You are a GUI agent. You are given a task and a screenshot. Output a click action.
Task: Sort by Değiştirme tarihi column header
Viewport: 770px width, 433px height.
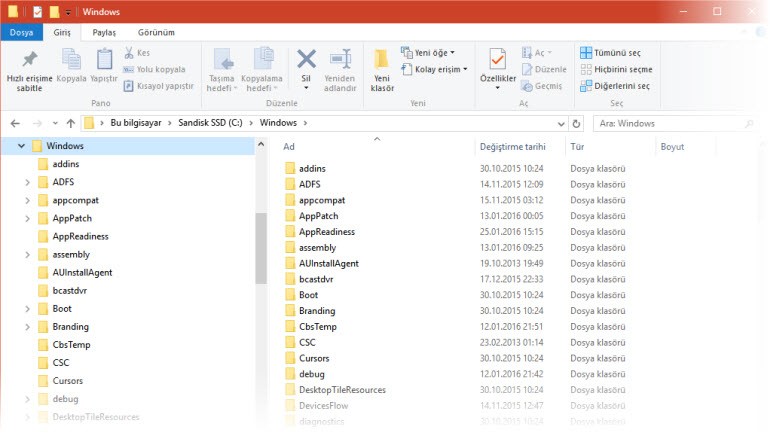click(x=512, y=146)
